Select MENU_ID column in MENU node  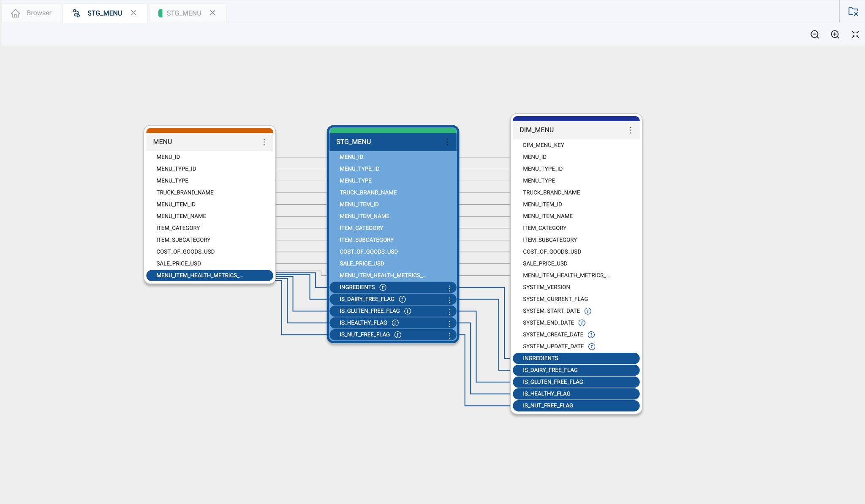coord(209,157)
